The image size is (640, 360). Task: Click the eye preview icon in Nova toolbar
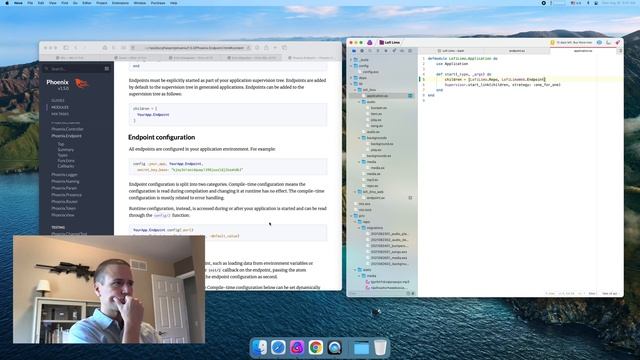pyautogui.click(x=599, y=42)
